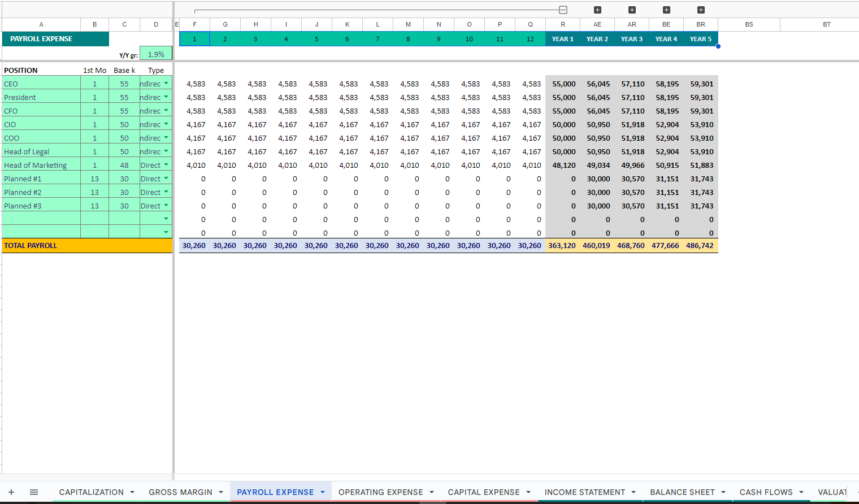Expand the column group above column AR
Image resolution: width=859 pixels, height=504 pixels.
pos(632,10)
